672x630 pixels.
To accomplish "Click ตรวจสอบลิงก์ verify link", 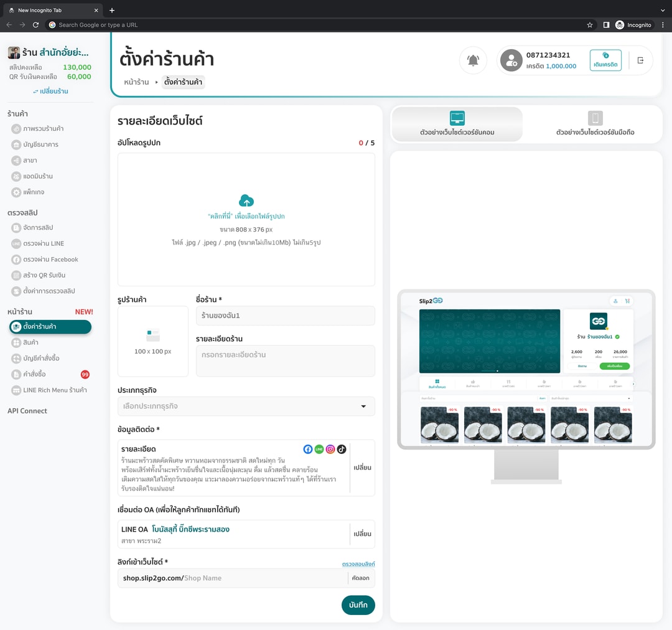I will point(358,564).
